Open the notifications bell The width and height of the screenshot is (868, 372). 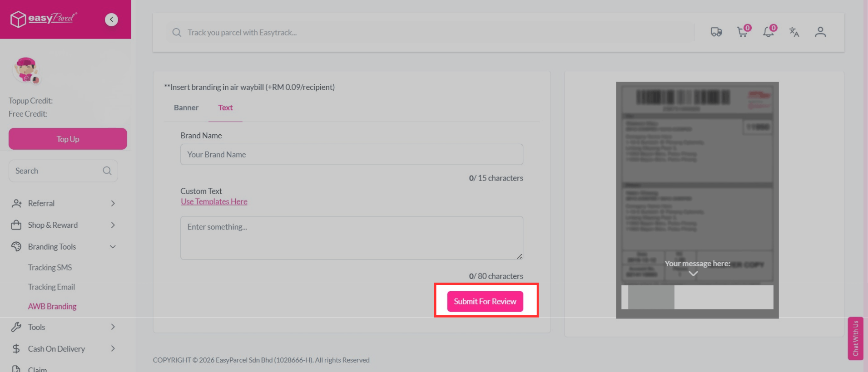[769, 32]
